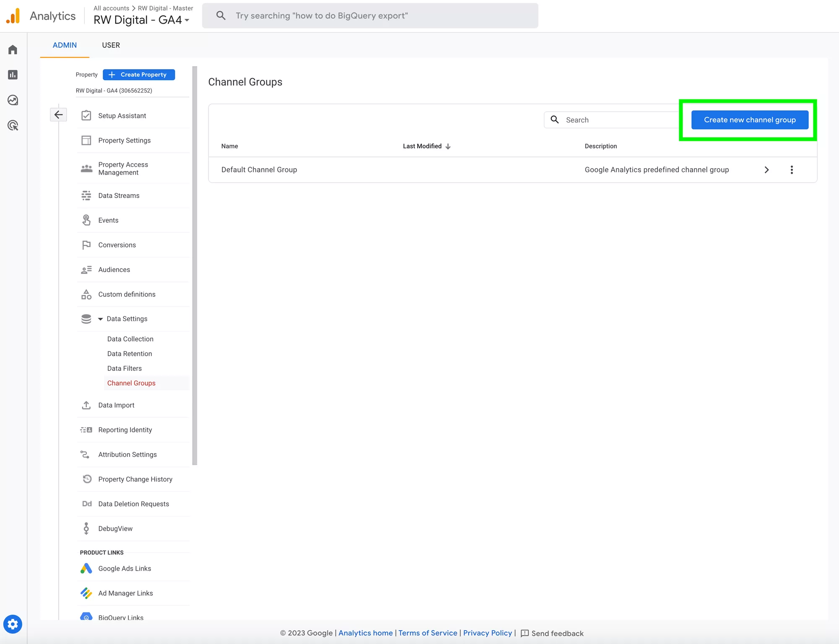839x644 pixels.
Task: Click the Data Streams icon
Action: point(86,196)
